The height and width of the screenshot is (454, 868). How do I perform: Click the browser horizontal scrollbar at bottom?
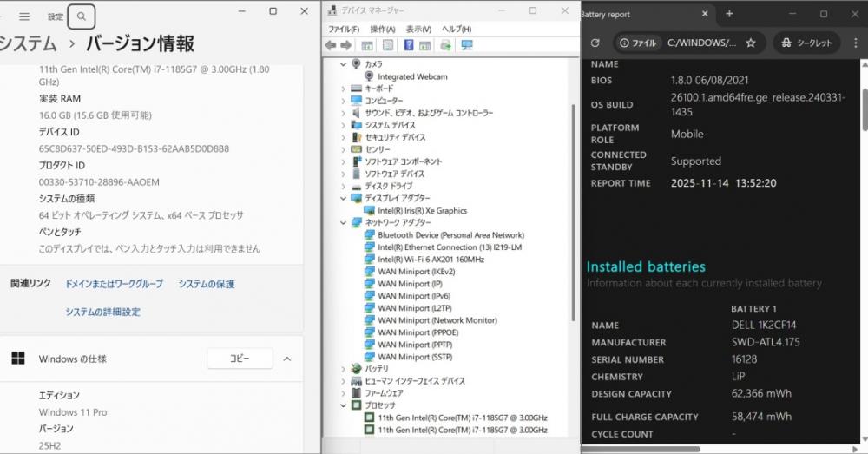coord(641,449)
